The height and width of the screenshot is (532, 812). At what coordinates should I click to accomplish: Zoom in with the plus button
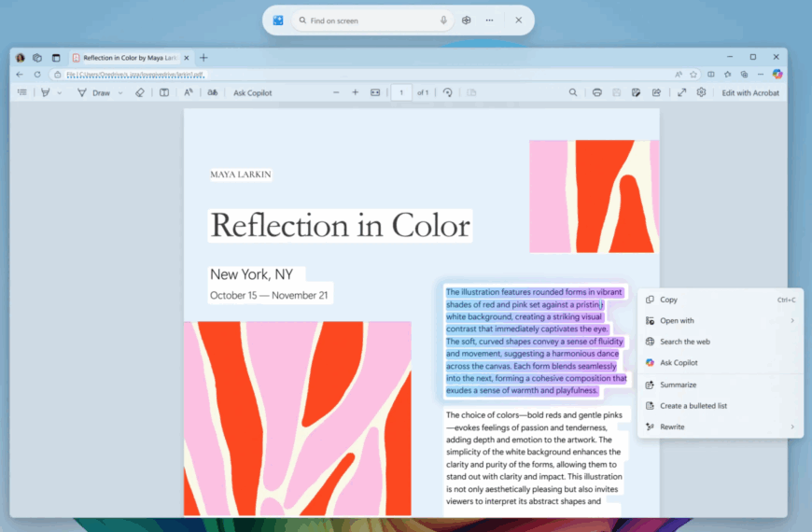[356, 92]
